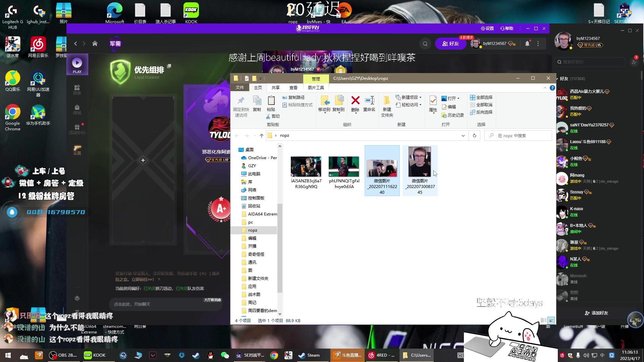
Task: Open WeChat from the Windows taskbar
Action: 225,355
